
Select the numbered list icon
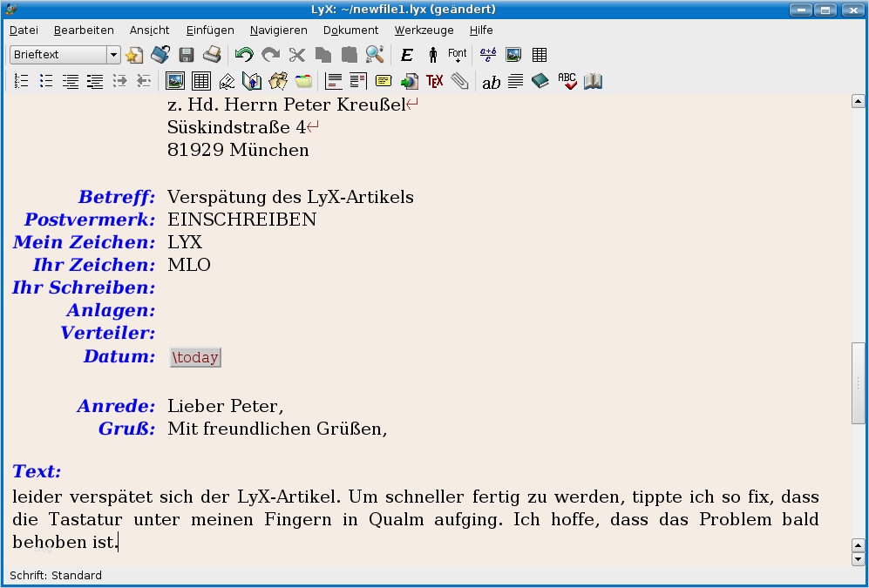[22, 81]
